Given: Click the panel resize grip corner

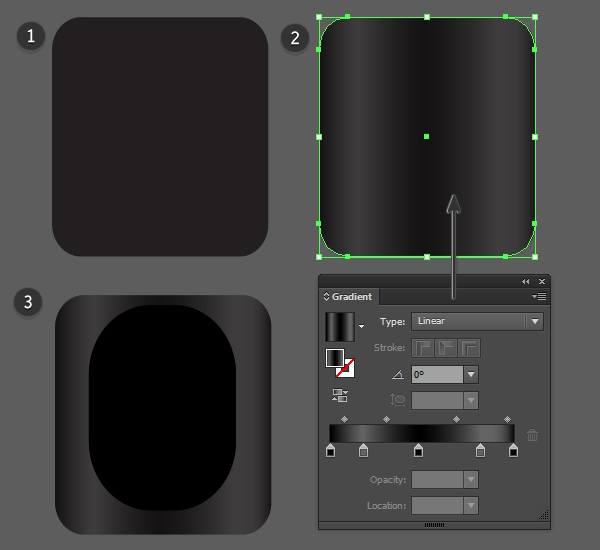Looking at the screenshot, I should (x=544, y=515).
